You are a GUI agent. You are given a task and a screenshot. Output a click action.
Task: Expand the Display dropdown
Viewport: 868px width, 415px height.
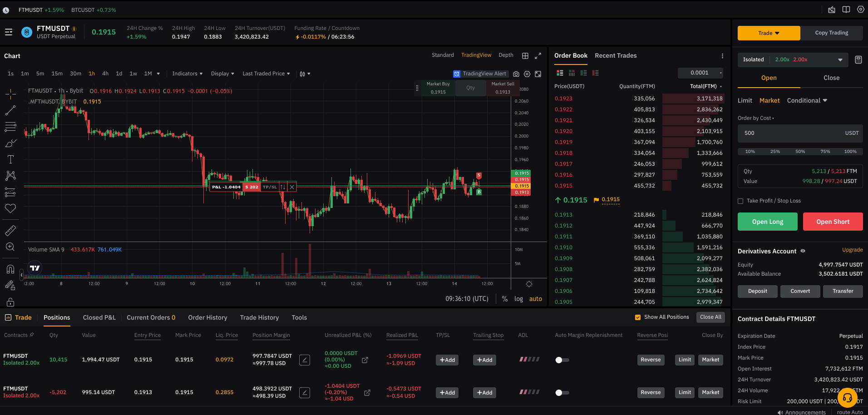pos(222,74)
